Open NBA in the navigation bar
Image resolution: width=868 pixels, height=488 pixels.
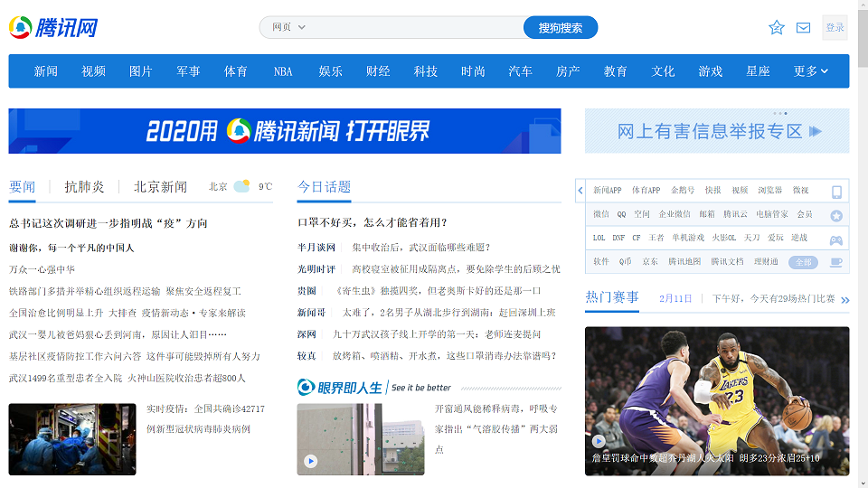click(x=283, y=71)
